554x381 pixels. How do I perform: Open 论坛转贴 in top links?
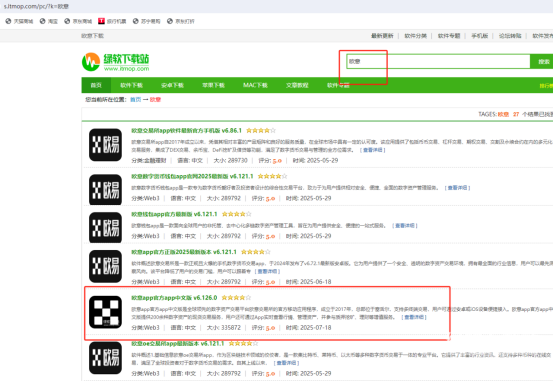point(510,36)
